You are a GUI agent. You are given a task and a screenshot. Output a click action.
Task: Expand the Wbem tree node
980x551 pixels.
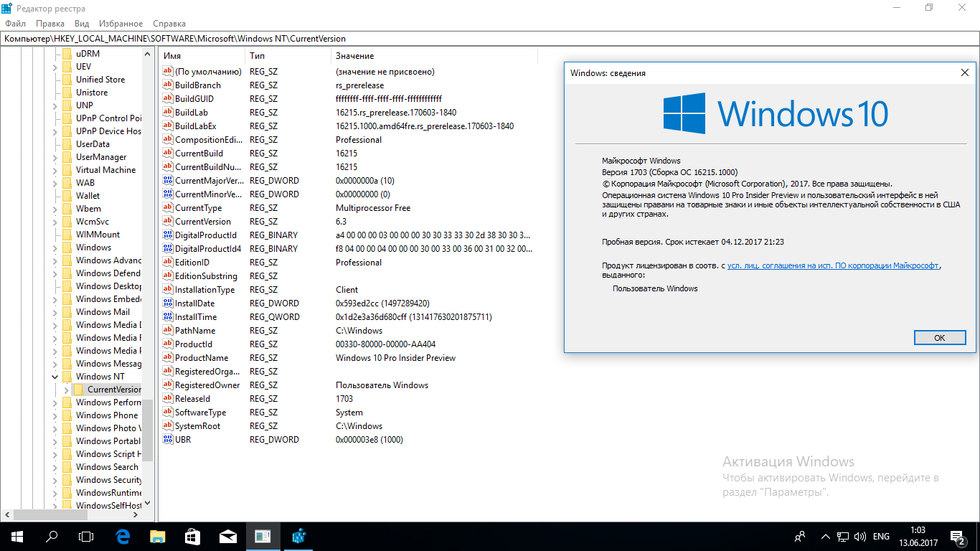[55, 209]
